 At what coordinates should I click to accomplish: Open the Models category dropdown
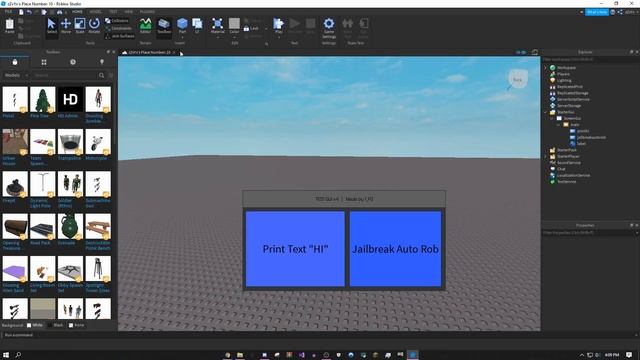click(x=16, y=75)
